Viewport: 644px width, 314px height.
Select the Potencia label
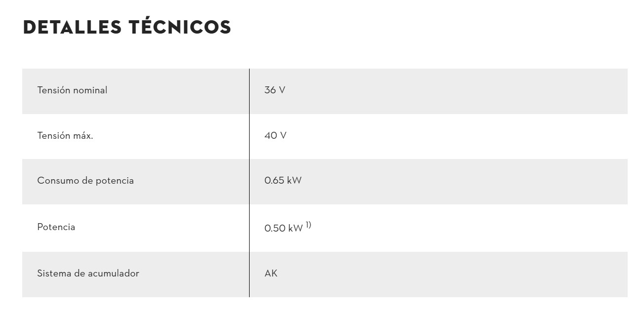pos(56,227)
